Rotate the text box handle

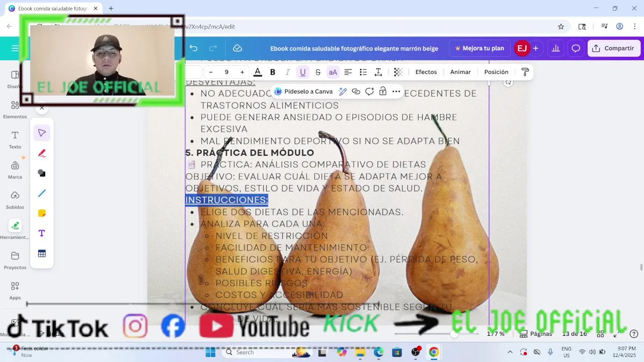coord(508,82)
